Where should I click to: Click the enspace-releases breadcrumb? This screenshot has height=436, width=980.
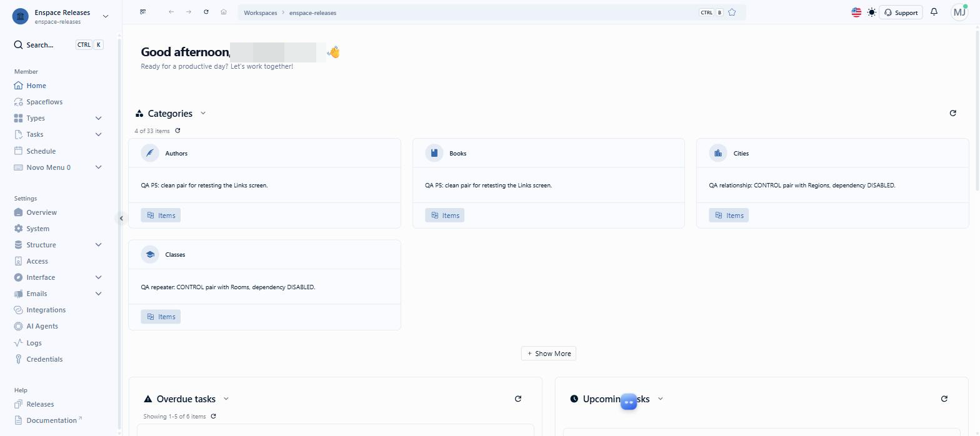(312, 12)
